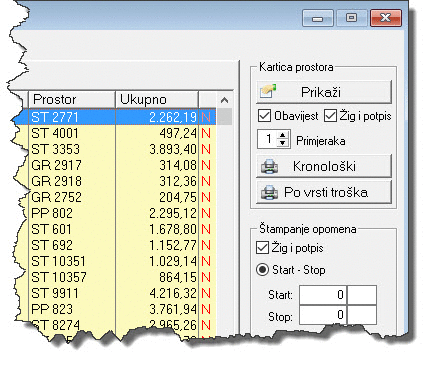Toggle the Obavijest checkbox
Screen dimensions: 424x368
[x=264, y=116]
